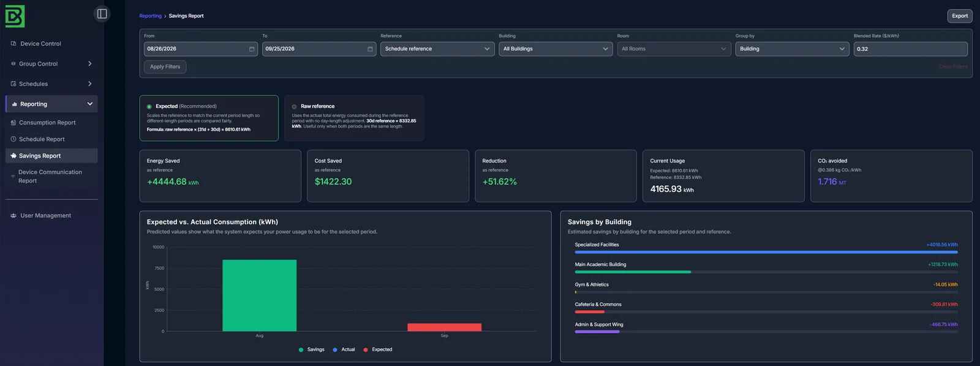
Task: Click the Cost Saved $1422.30 value
Action: pos(333,182)
